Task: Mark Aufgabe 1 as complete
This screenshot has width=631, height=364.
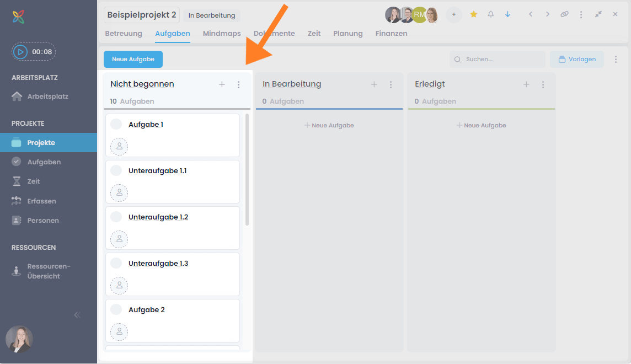Action: [x=115, y=124]
